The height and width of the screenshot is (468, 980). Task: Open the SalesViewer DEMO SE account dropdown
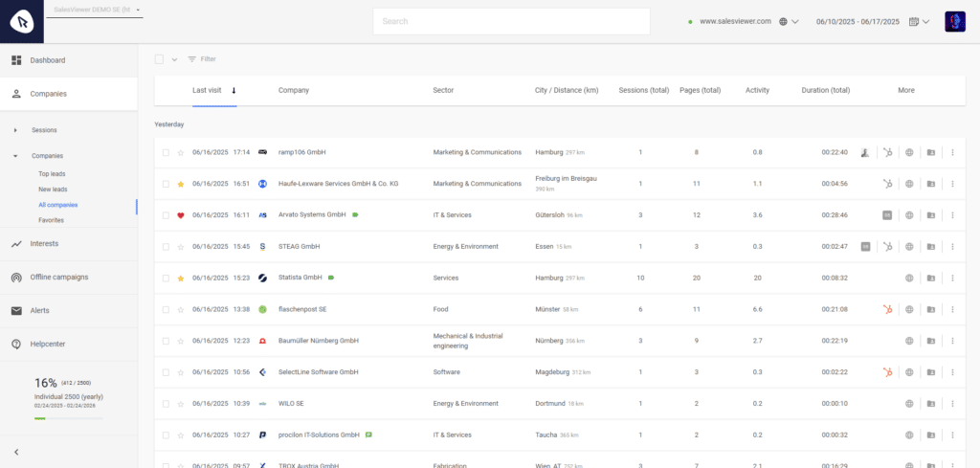point(95,10)
